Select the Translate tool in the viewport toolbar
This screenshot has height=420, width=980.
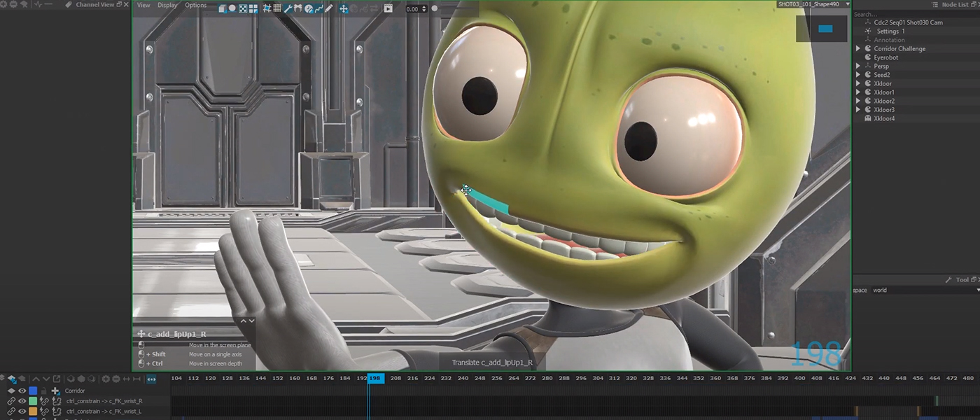[x=343, y=8]
